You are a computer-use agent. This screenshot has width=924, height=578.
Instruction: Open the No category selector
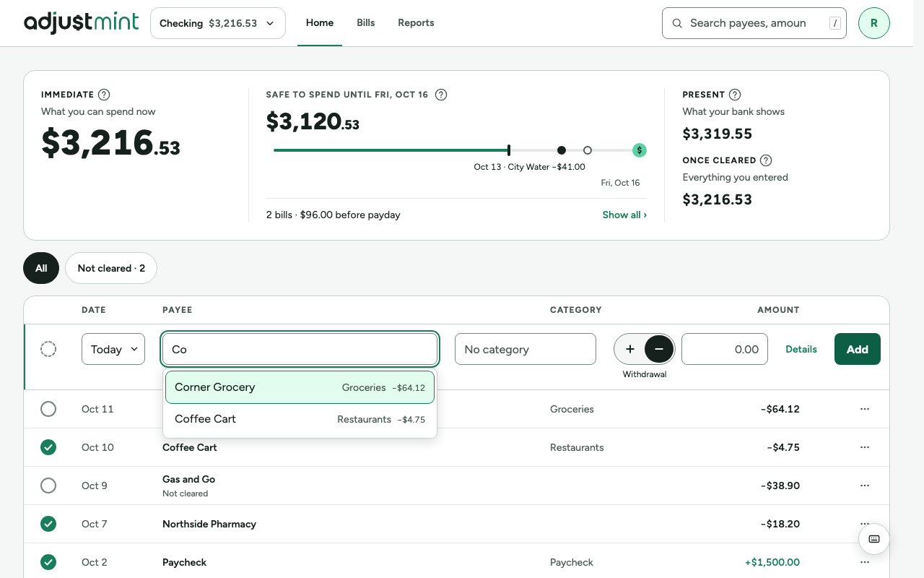[x=526, y=349]
